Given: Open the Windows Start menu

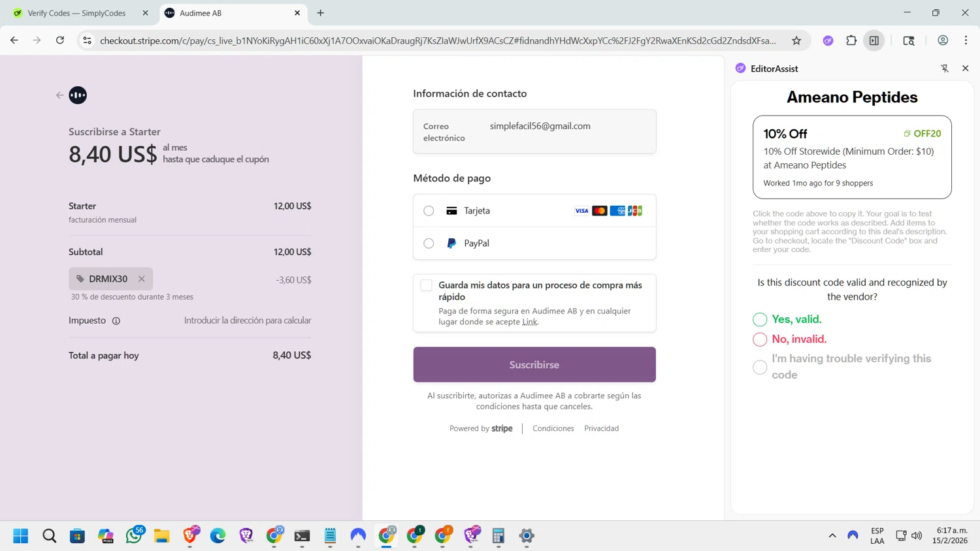Looking at the screenshot, I should (x=21, y=536).
